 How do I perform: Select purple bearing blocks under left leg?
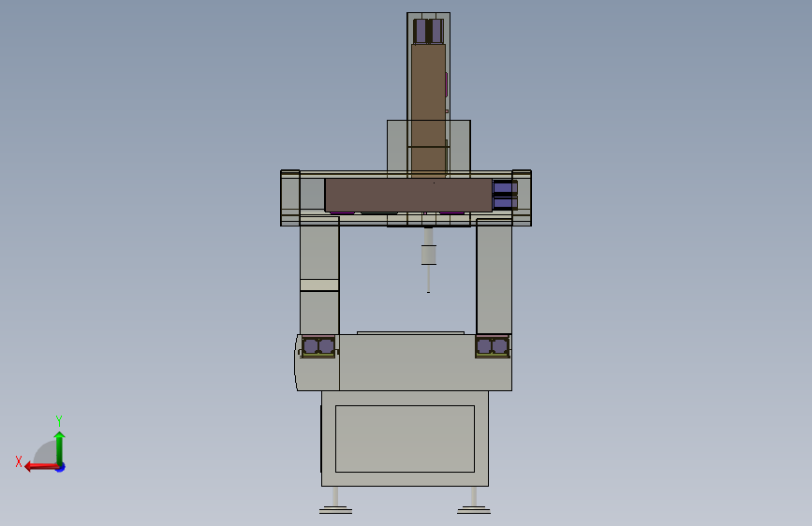318,346
